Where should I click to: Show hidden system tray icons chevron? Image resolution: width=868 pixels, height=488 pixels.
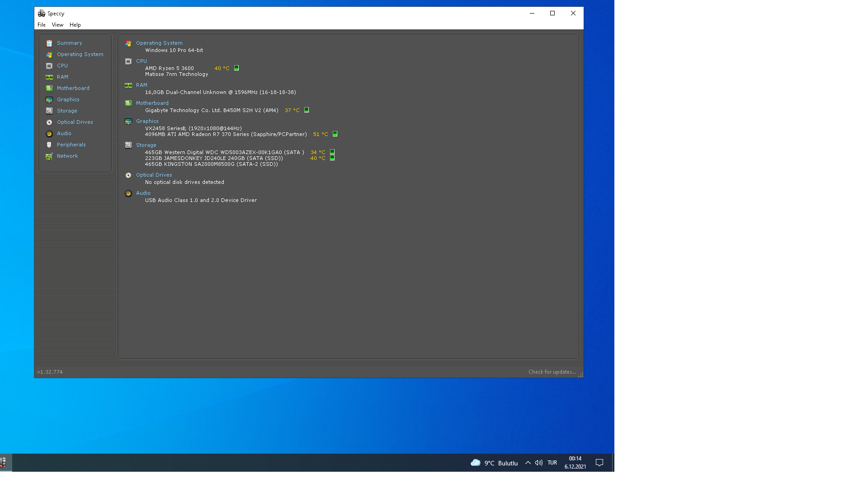(x=528, y=463)
